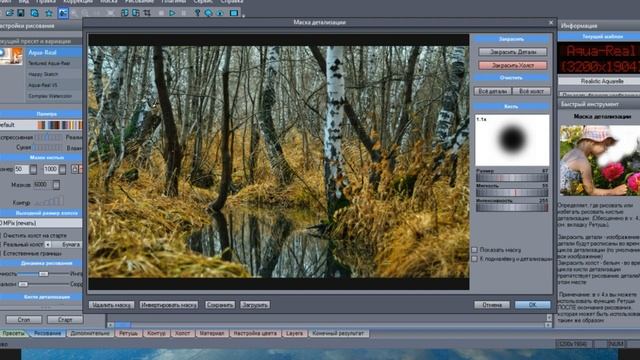Click the lower drawing dynamics slider handle
This screenshot has height=360, width=640.
pyautogui.click(x=23, y=284)
